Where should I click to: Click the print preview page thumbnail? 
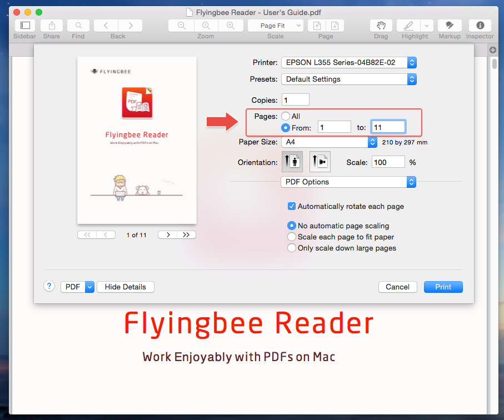point(137,140)
